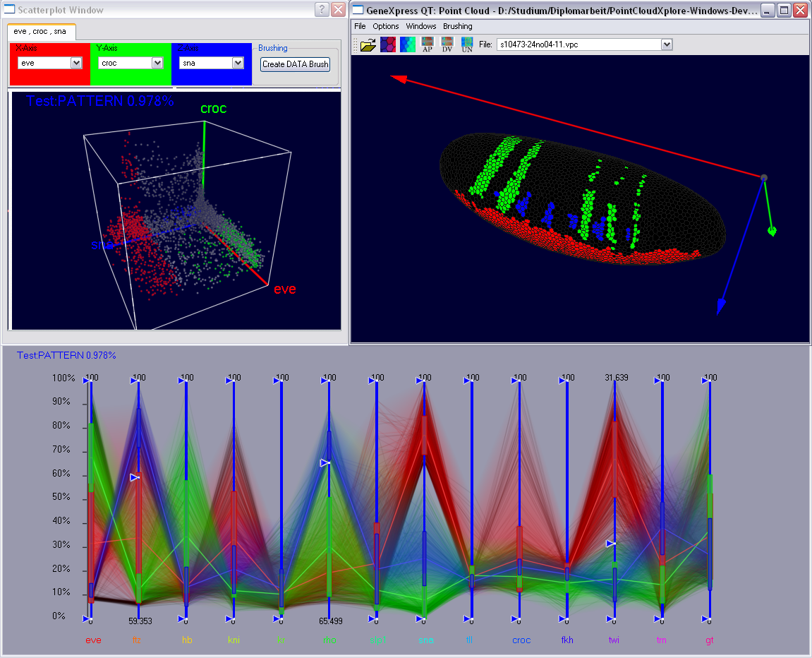
Task: Switch to the DV unrolled view
Action: tap(447, 44)
